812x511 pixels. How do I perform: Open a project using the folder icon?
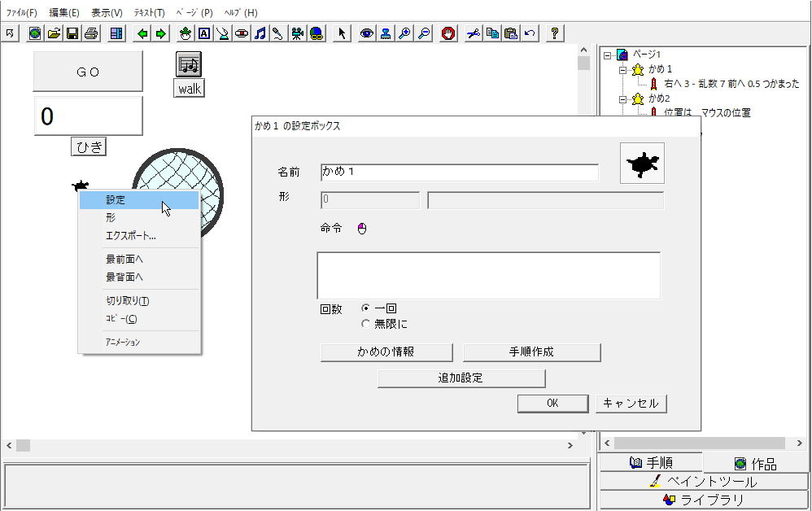54,33
